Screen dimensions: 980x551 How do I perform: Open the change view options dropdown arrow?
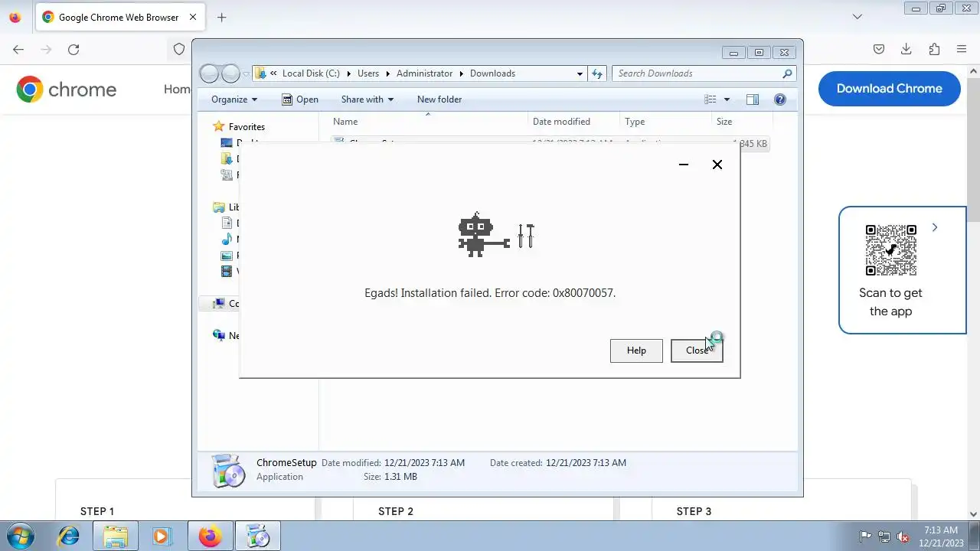pos(727,99)
